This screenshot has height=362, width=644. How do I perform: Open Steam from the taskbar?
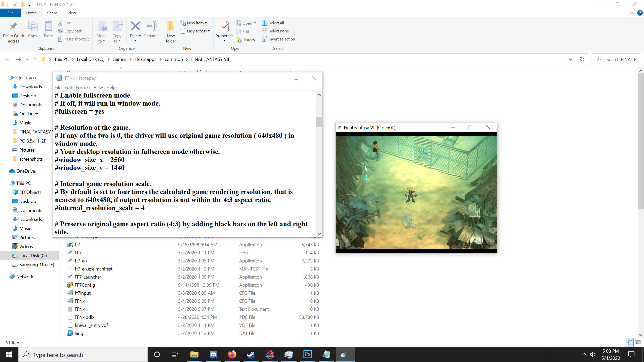point(251,354)
